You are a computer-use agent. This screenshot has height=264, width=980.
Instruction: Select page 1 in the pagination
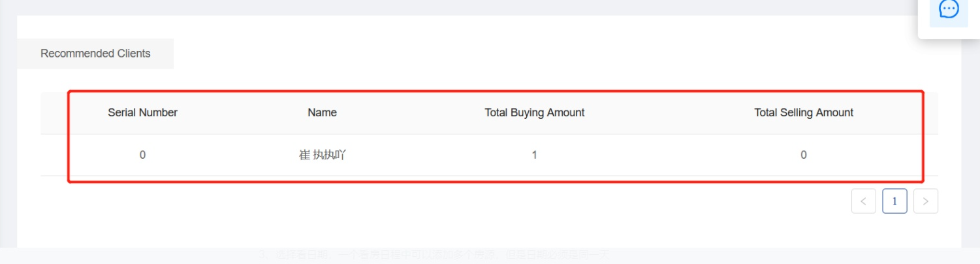point(894,201)
